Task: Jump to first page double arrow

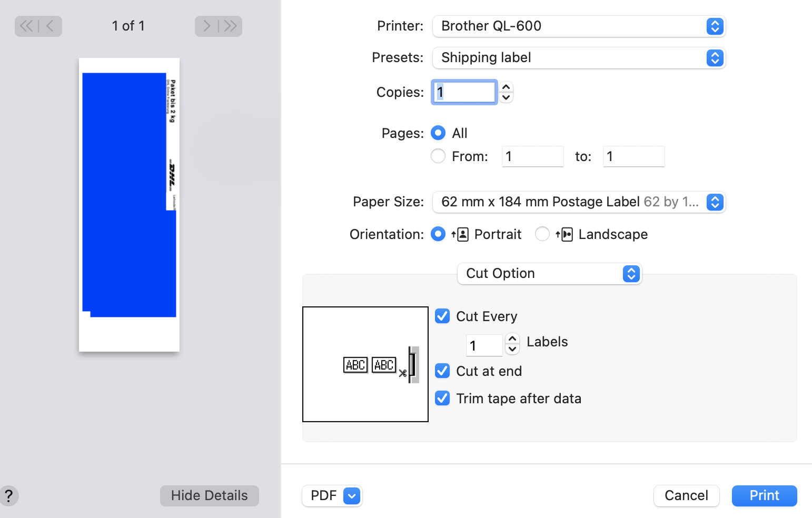Action: (x=26, y=26)
